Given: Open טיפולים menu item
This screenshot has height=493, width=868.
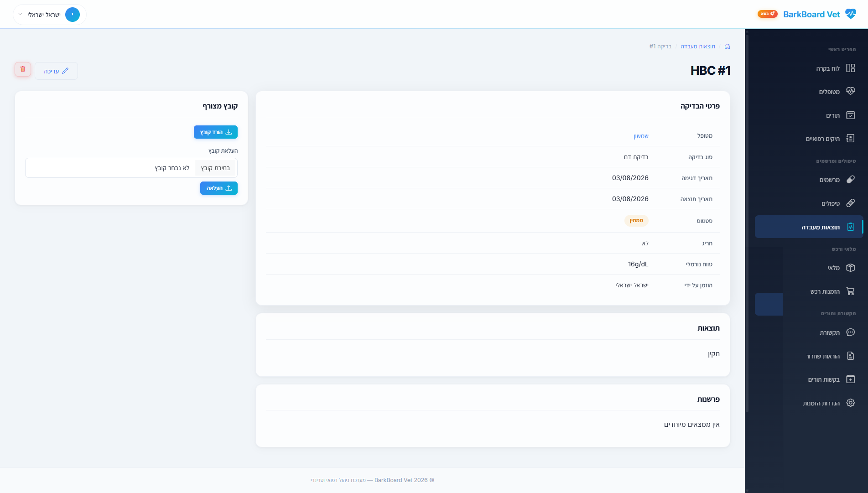Looking at the screenshot, I should 809,203.
